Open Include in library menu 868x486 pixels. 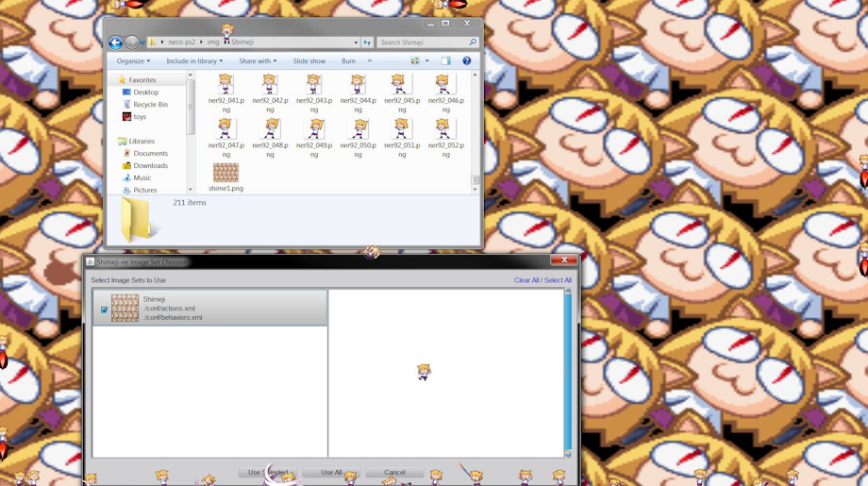pos(194,61)
